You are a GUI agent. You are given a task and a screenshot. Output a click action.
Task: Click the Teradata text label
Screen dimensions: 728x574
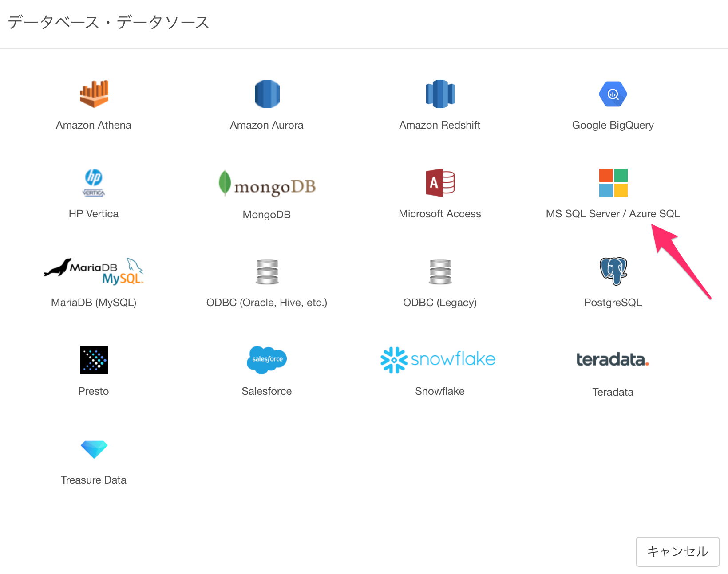pyautogui.click(x=613, y=392)
